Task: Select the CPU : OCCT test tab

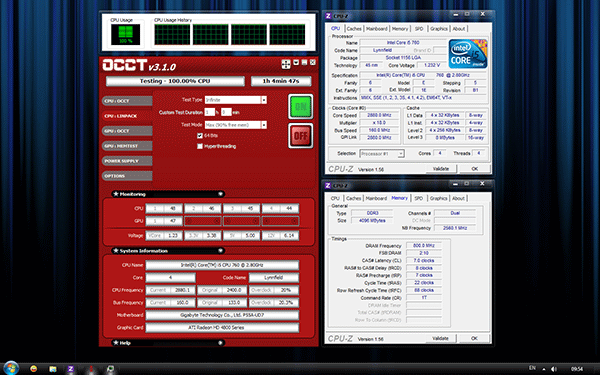Action: tap(127, 101)
